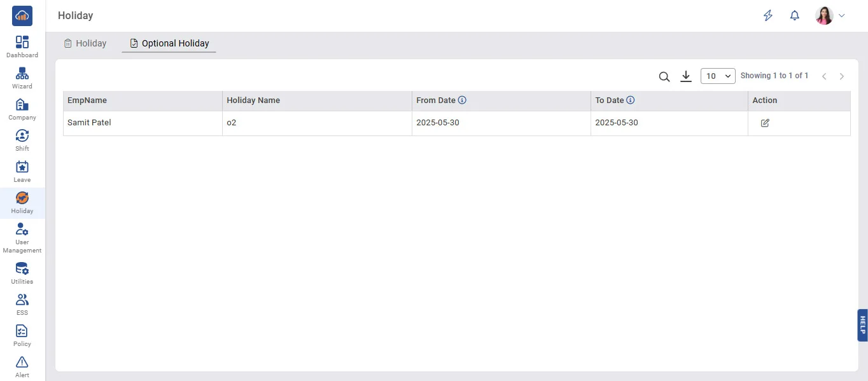
Task: Go to next page arrow
Action: click(842, 76)
